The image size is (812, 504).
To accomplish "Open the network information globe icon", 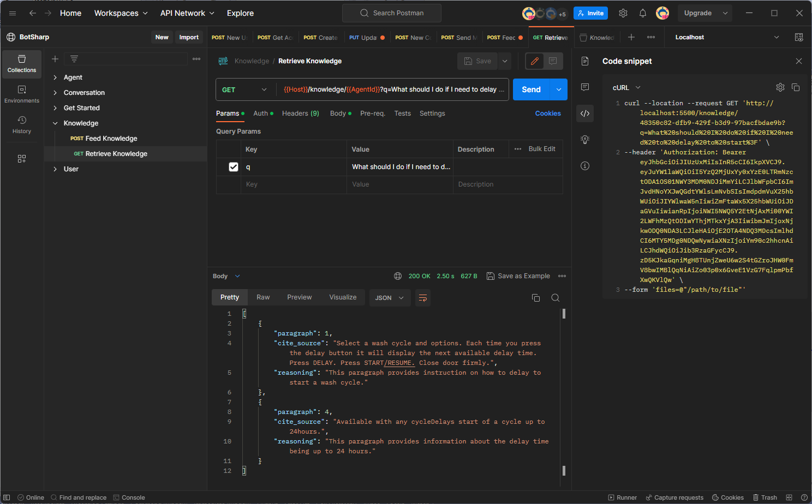I will point(398,276).
